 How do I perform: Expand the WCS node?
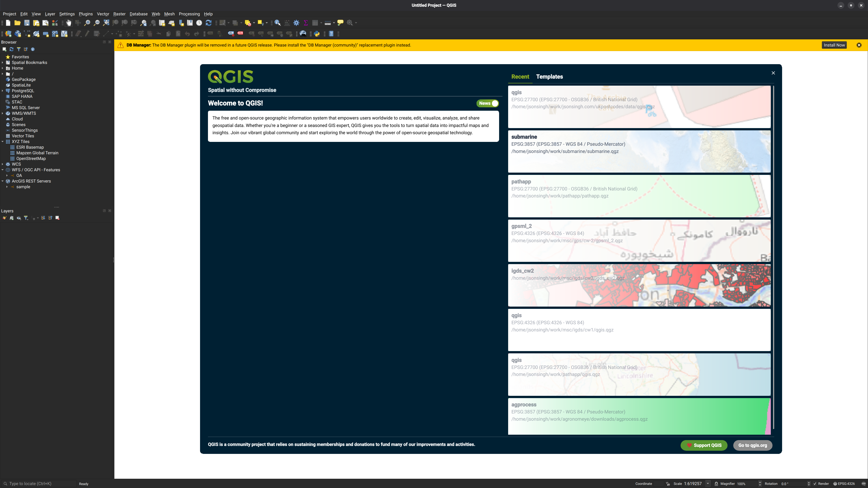pyautogui.click(x=2, y=164)
